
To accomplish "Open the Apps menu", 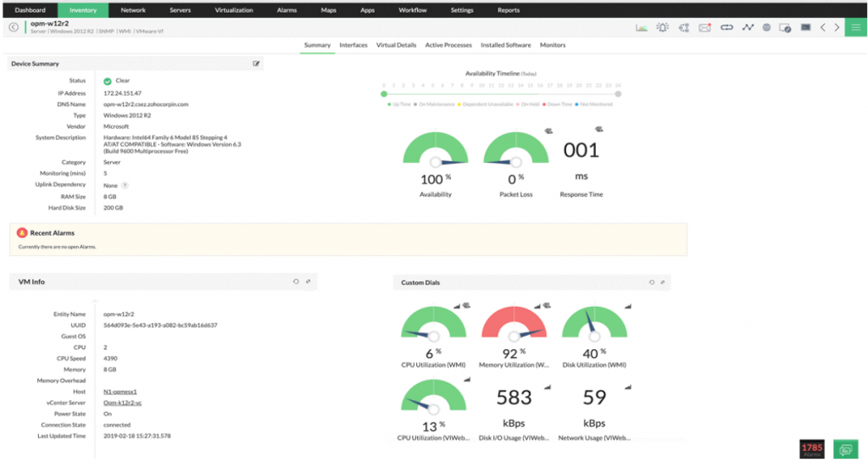I will click(x=367, y=10).
